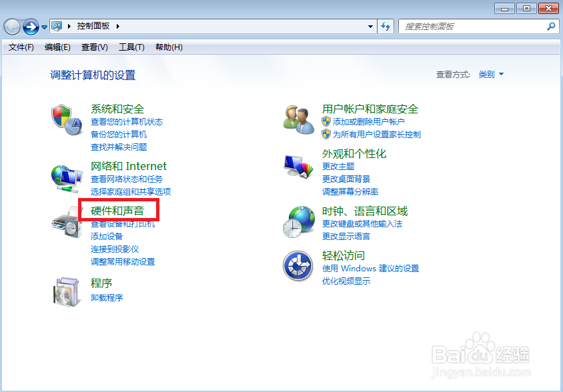Open 用户帐户和家庭安全 people icon
The height and width of the screenshot is (392, 563).
298,120
